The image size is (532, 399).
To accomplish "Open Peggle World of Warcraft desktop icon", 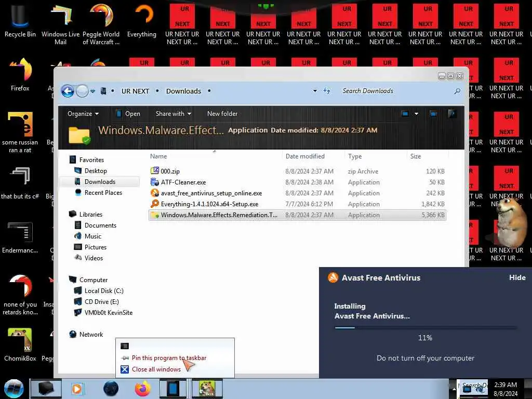I will (x=101, y=24).
